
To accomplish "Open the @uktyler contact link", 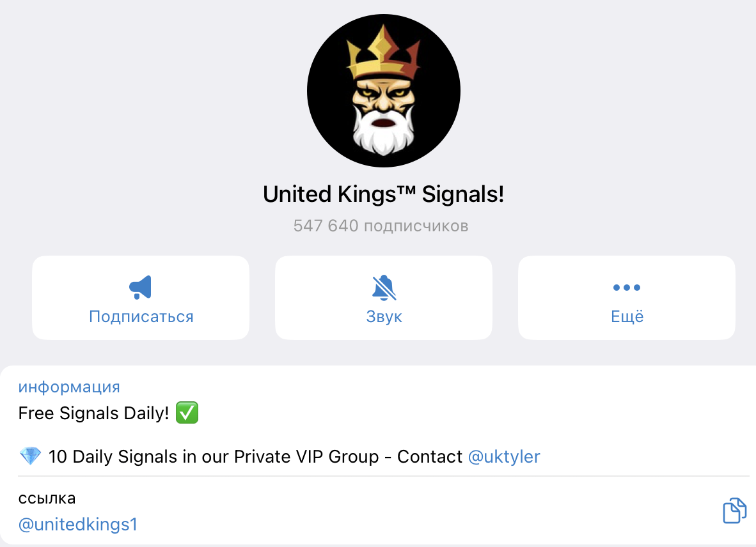I will (504, 457).
